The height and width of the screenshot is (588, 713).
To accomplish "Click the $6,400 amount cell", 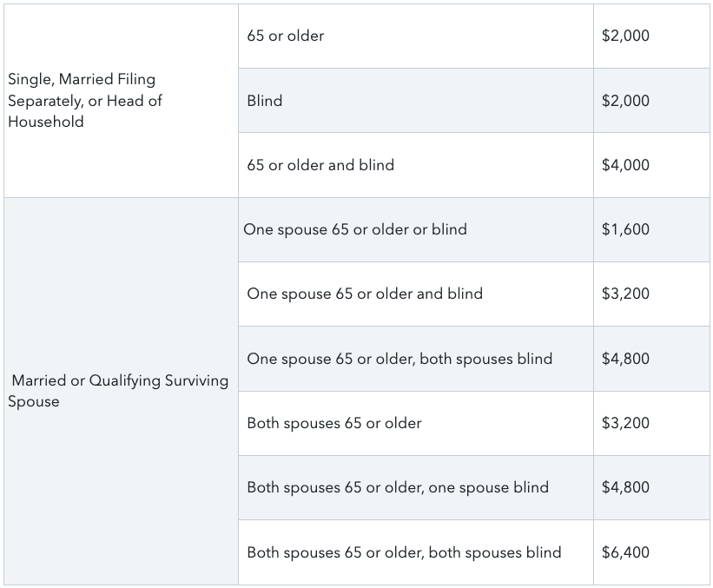I will click(x=625, y=552).
